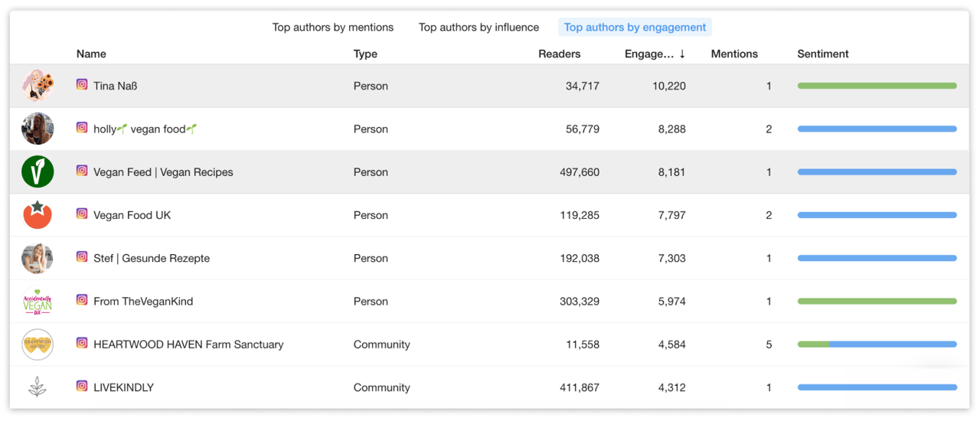Viewport: 980px width, 421px height.
Task: Select engagement value 10,220
Action: point(669,86)
